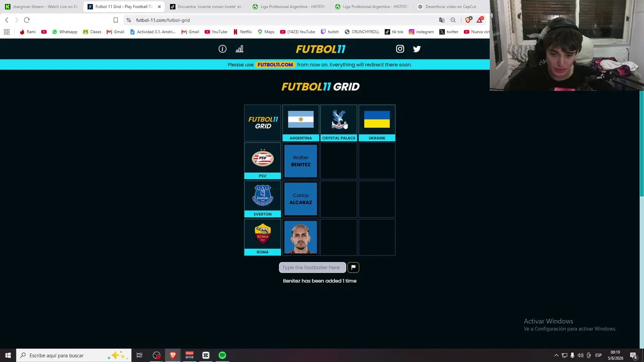Visit Futbol11 Instagram page
Viewport: 644px width, 362px height.
pyautogui.click(x=400, y=49)
